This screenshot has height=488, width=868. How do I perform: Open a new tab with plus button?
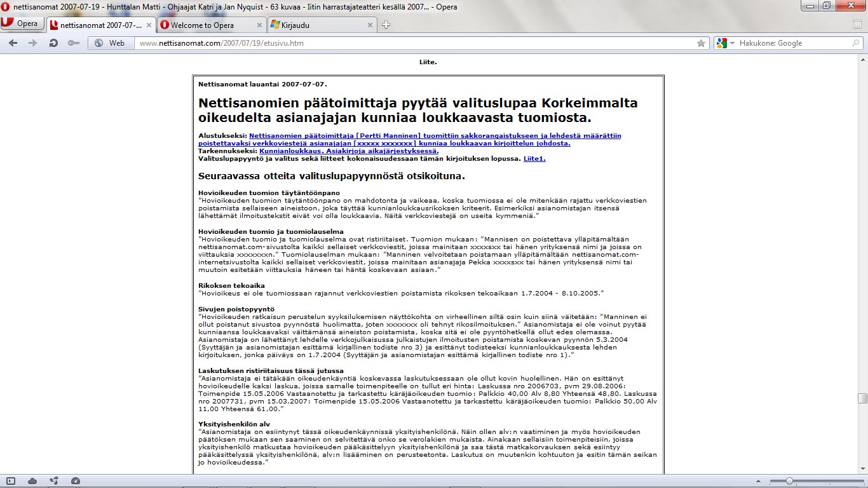[x=386, y=25]
